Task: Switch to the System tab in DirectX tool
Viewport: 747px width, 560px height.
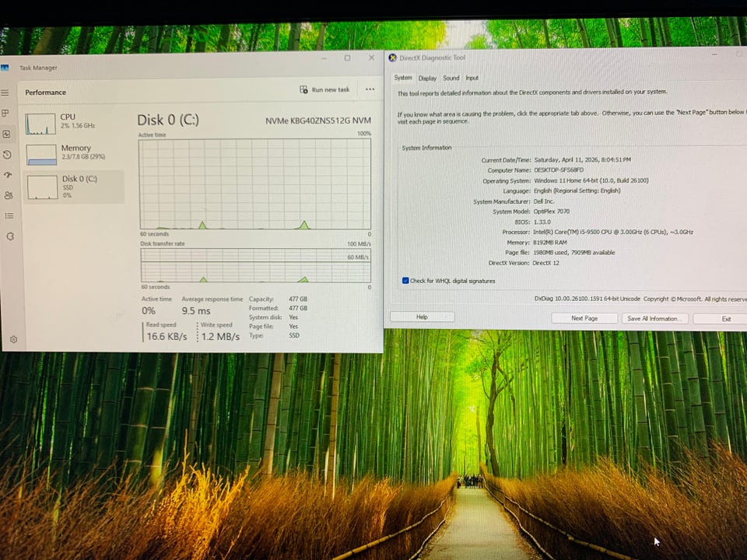Action: [403, 78]
